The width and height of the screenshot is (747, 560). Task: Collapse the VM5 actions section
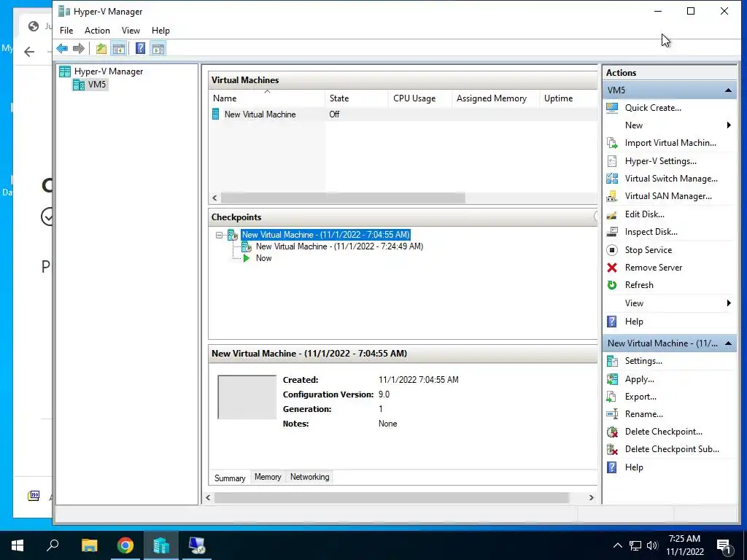pos(728,90)
